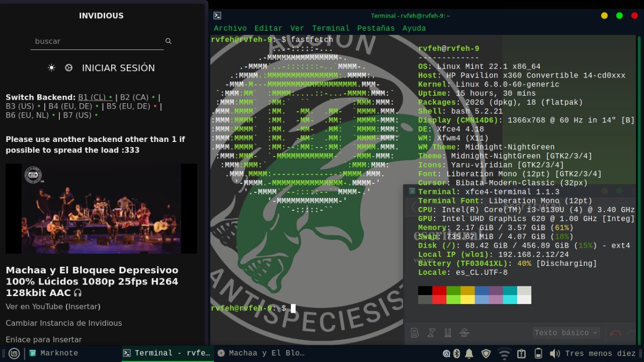Screen dimensions: 644x362
Task: Open the Wi-Fi network tray icon
Action: 504,353
